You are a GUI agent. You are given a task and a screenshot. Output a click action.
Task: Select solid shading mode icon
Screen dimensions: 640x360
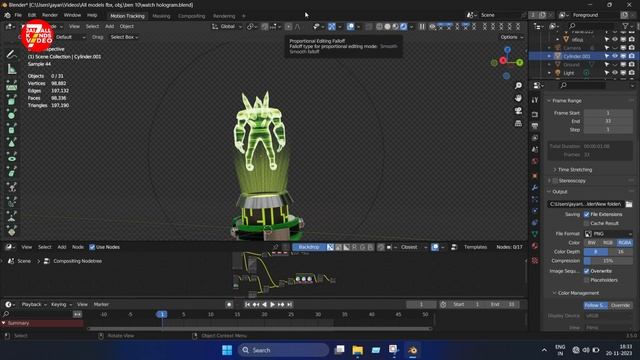click(x=387, y=27)
